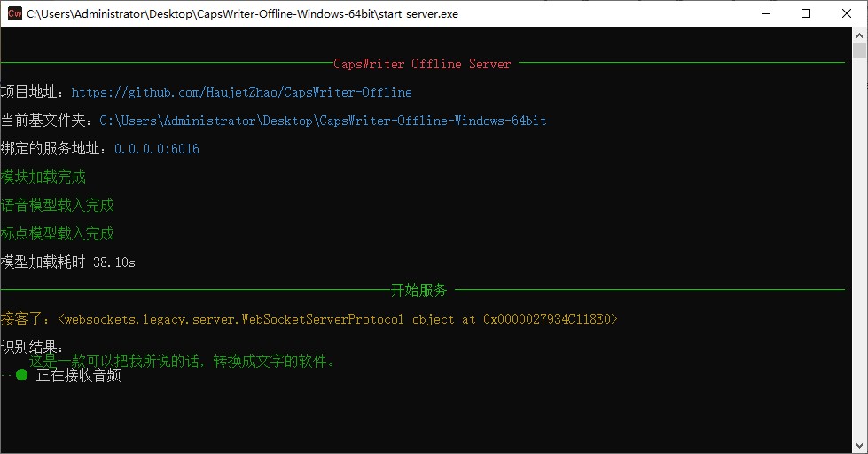Image resolution: width=868 pixels, height=454 pixels.
Task: Click the scrollbar up arrow
Action: coord(859,35)
